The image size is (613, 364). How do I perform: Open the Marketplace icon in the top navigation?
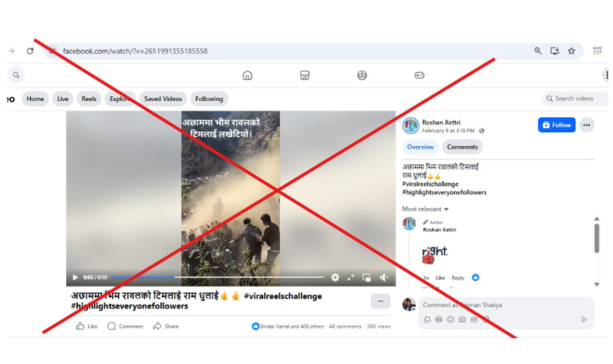pos(305,75)
